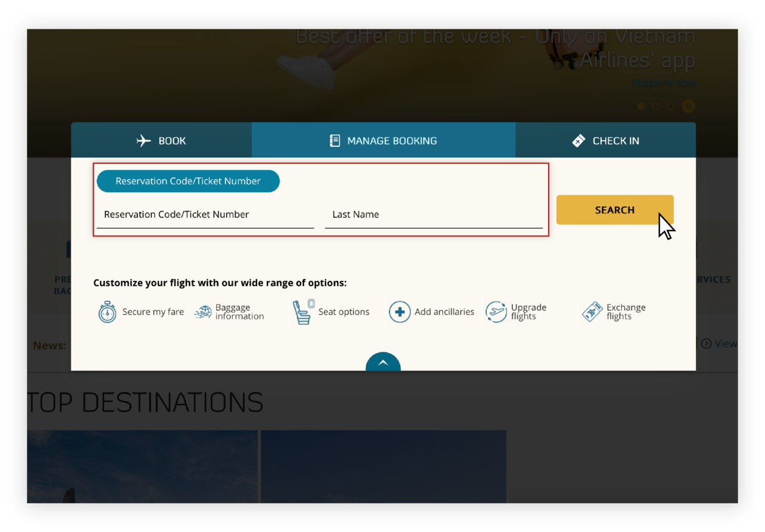
Task: Switch to the BOOK tab
Action: 161,140
